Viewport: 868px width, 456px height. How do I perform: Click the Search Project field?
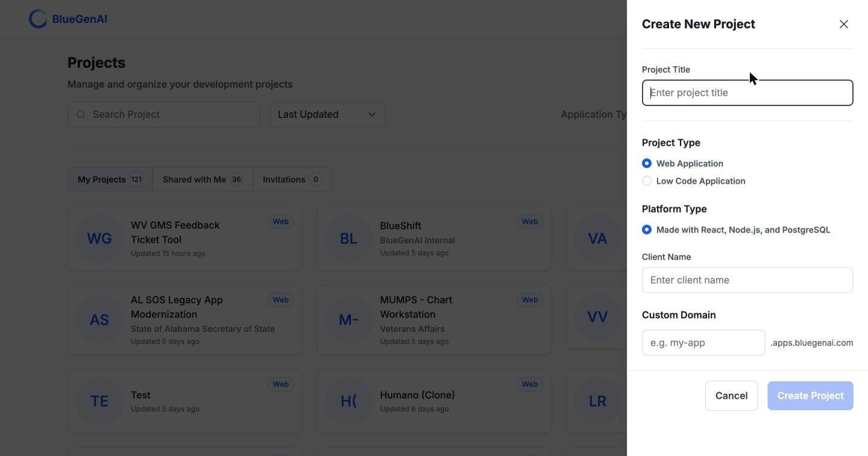pyautogui.click(x=164, y=114)
